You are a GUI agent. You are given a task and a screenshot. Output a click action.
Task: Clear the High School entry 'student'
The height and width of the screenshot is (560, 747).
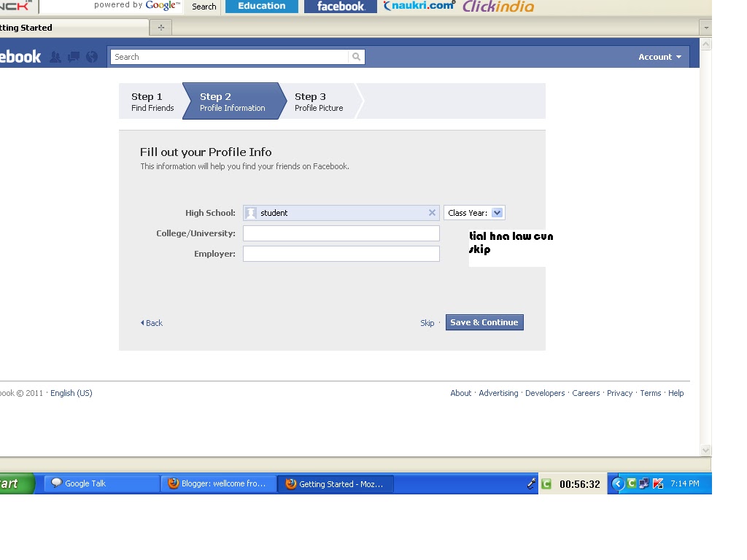coord(432,213)
